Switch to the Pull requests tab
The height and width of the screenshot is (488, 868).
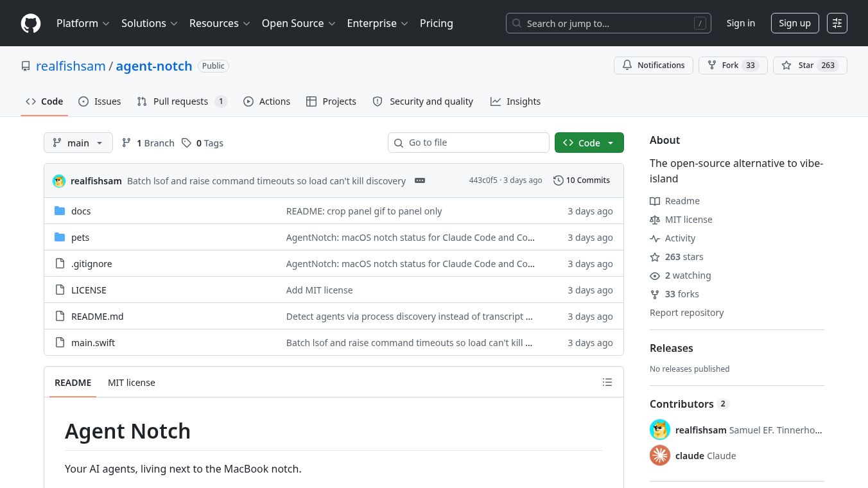tap(182, 101)
